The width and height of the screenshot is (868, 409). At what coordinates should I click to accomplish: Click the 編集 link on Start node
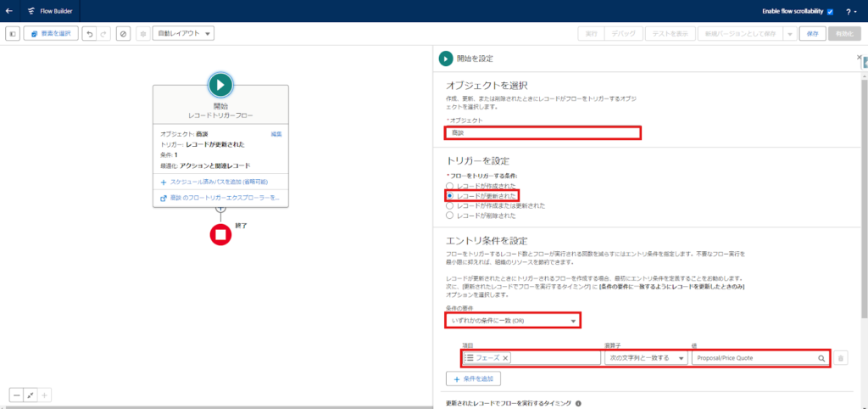tap(276, 134)
